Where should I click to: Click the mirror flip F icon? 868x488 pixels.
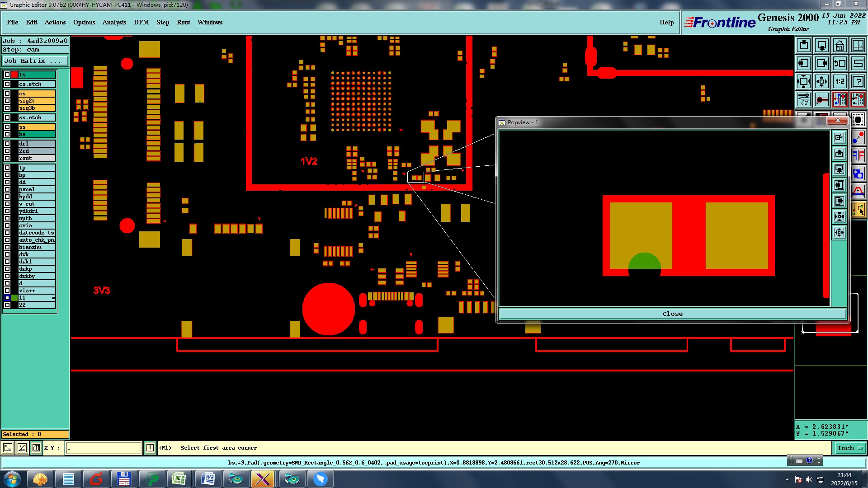click(x=858, y=156)
